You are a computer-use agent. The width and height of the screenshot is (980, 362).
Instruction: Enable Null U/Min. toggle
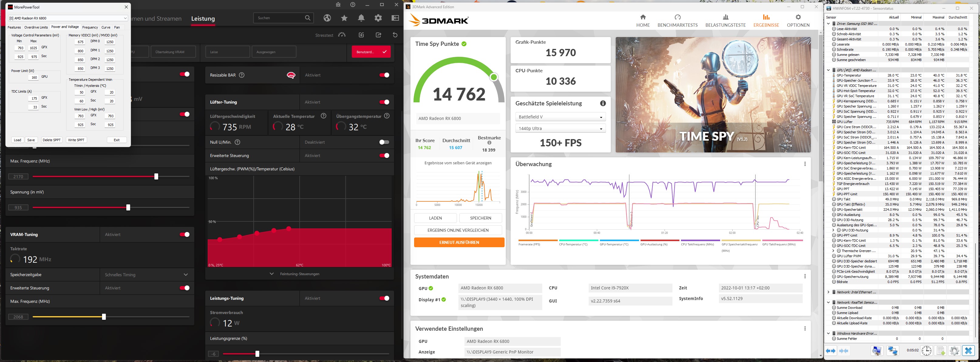coord(384,142)
